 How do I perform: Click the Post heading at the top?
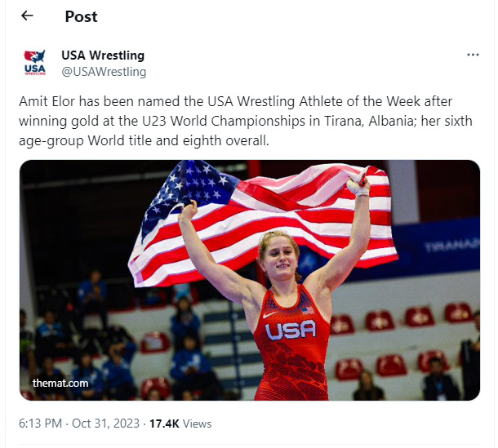click(81, 16)
